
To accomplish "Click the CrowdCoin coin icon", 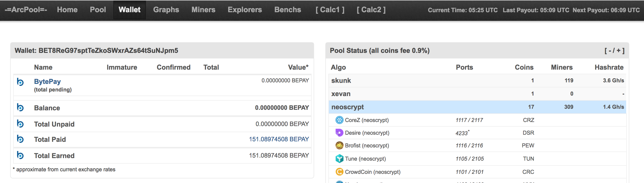I will coord(339,172).
